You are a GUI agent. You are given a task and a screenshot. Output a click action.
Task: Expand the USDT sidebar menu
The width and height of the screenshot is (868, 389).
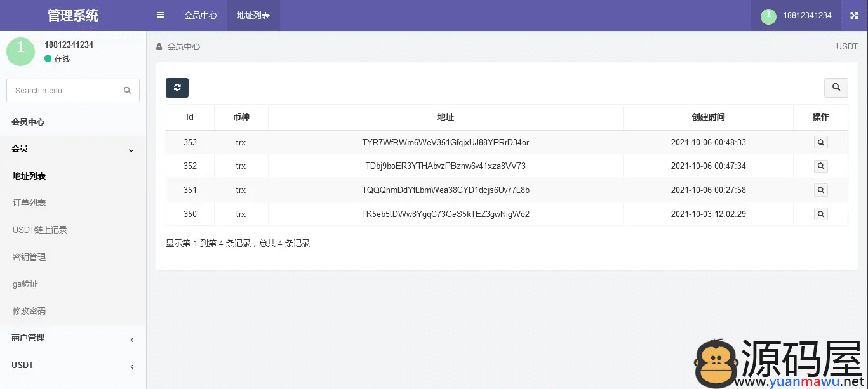(73, 366)
